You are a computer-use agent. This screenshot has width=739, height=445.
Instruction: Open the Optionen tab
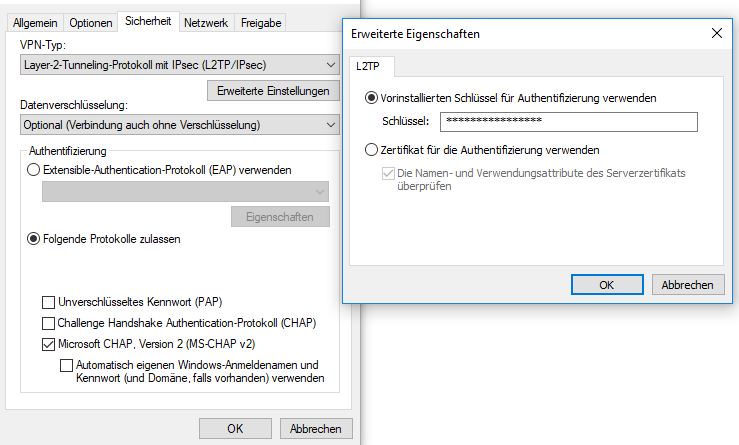(x=90, y=23)
